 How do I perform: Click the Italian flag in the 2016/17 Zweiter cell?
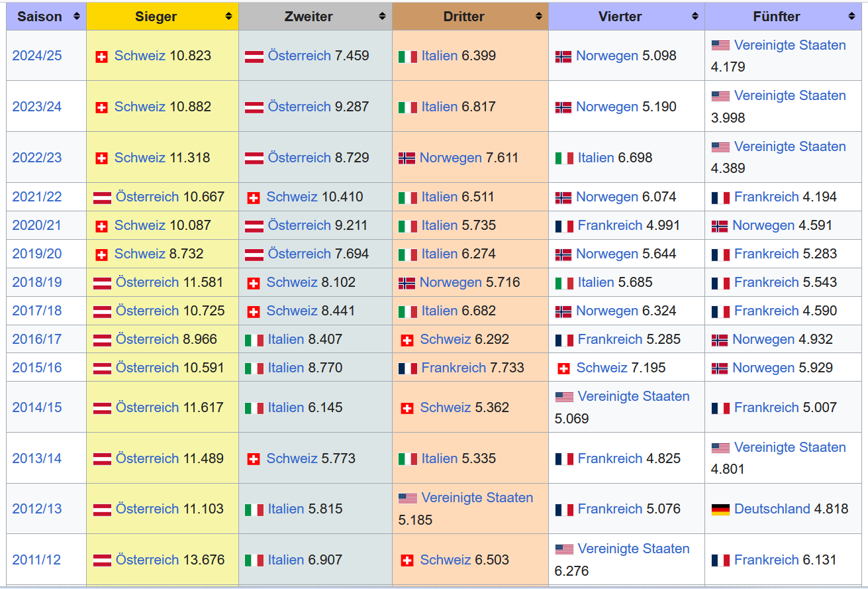pyautogui.click(x=254, y=340)
